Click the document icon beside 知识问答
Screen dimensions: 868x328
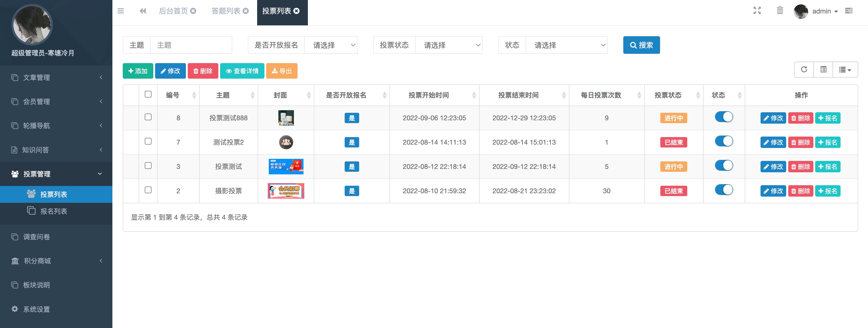14,150
